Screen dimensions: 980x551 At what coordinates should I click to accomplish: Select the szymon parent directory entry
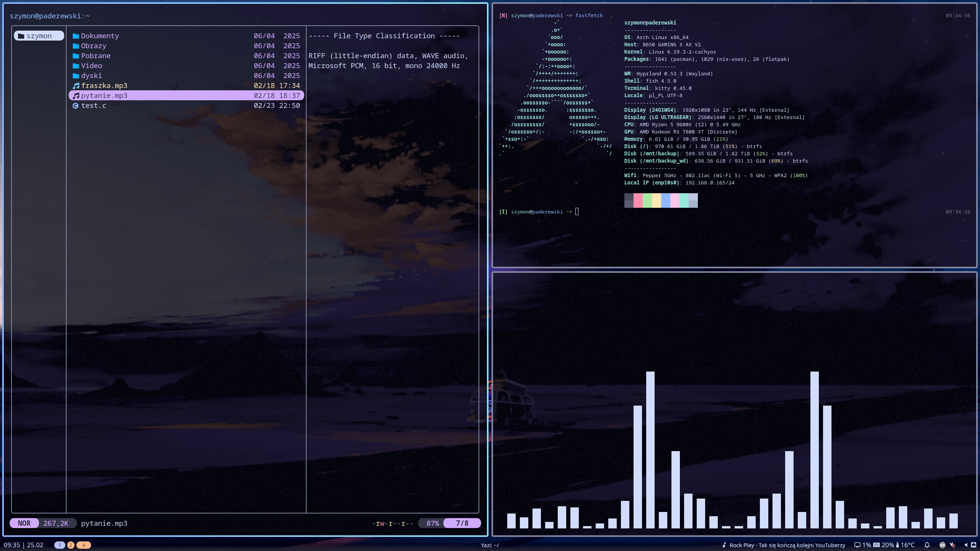click(x=39, y=36)
